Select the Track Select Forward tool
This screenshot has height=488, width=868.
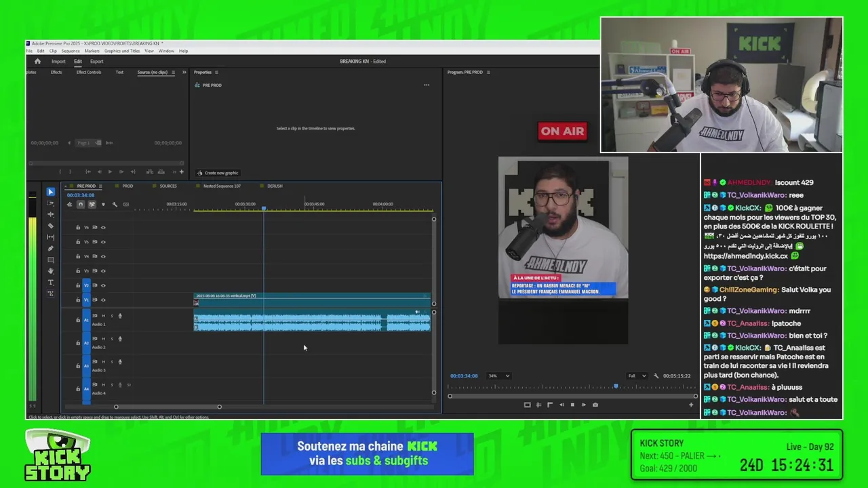click(51, 203)
